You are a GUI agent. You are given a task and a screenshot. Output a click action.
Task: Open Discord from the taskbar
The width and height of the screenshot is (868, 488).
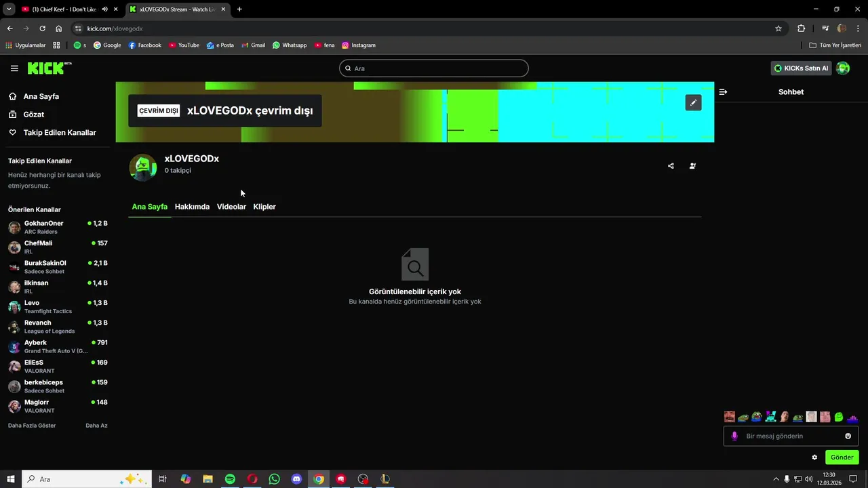coord(296,479)
